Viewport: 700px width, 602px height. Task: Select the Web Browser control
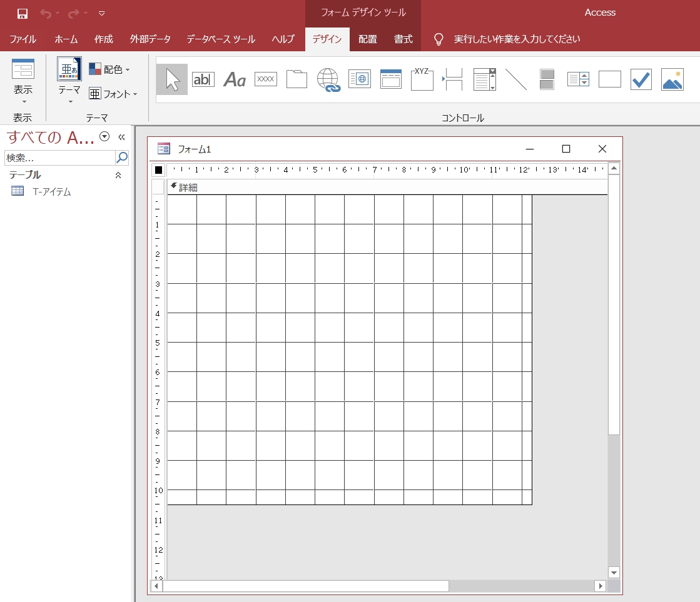(x=359, y=79)
